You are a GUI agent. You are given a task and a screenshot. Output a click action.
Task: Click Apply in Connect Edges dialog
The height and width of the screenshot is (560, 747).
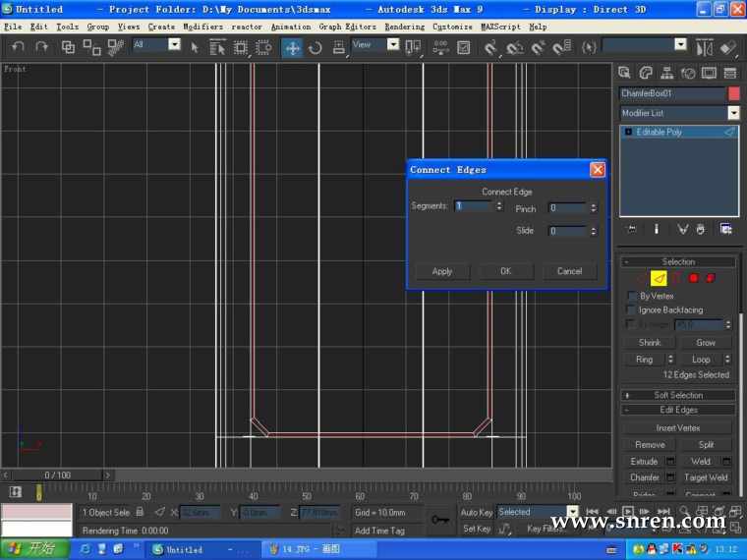(442, 271)
